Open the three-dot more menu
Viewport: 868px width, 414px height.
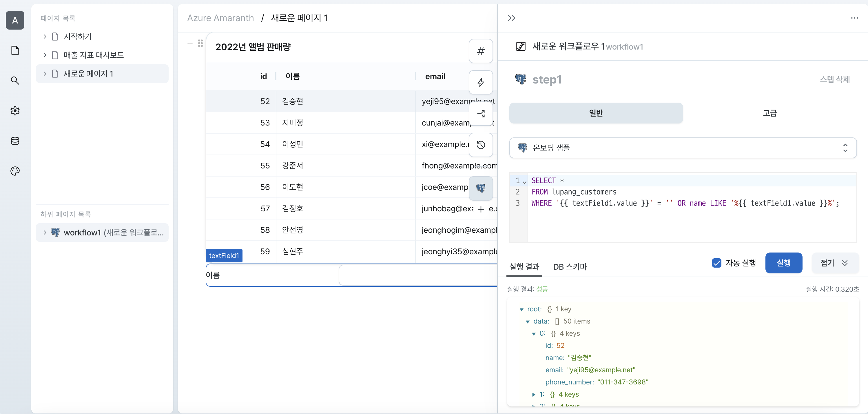(854, 18)
